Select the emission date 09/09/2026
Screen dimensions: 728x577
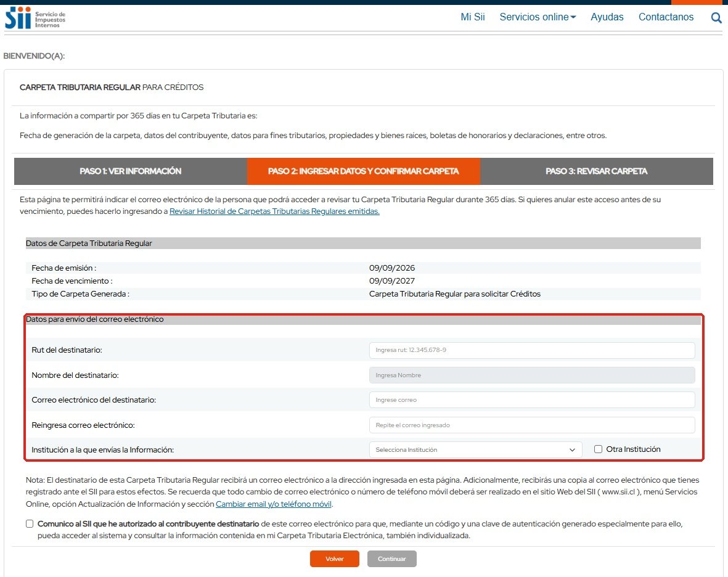pos(392,268)
